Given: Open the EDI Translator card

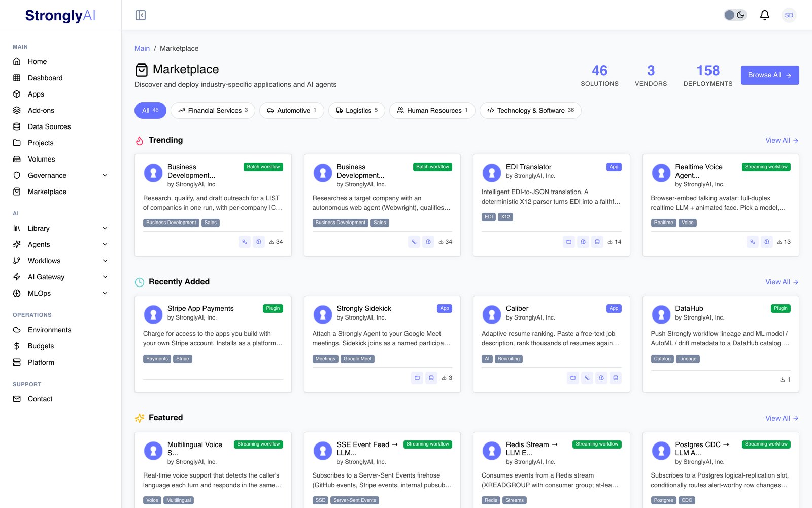Looking at the screenshot, I should pos(552,205).
